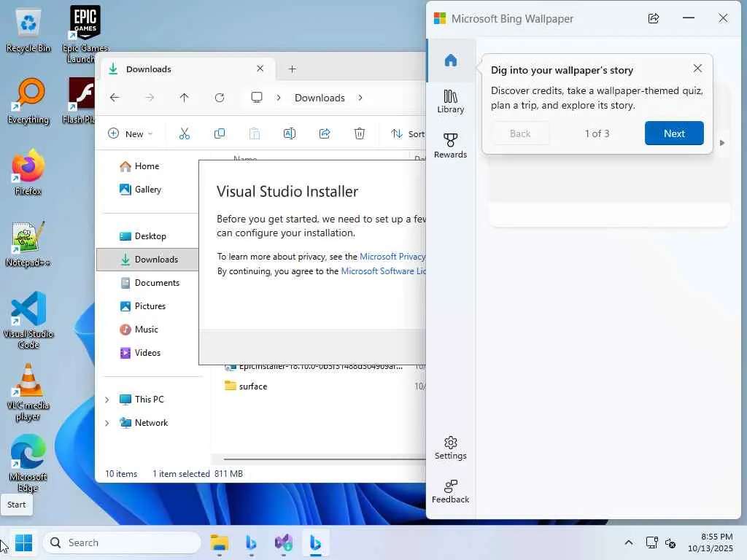Click the share icon in Bing Wallpaper title bar

pos(654,18)
